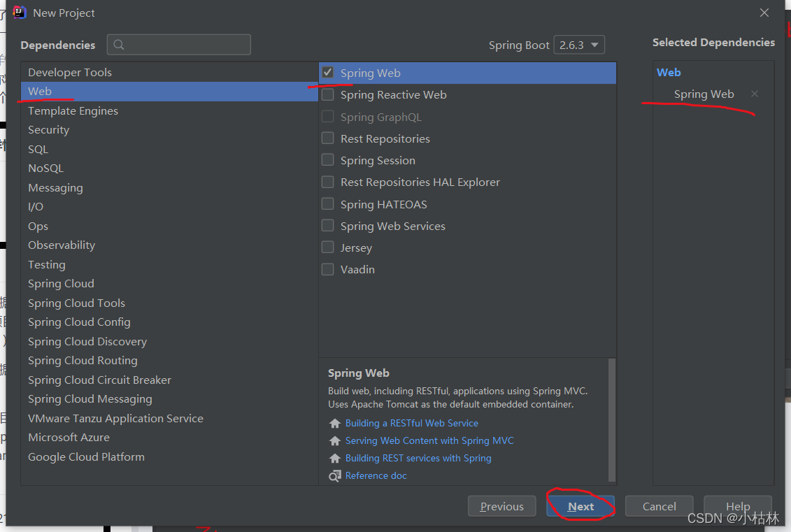Image resolution: width=791 pixels, height=532 pixels.
Task: Choose Spring Cloud Tools category
Action: [x=169, y=303]
